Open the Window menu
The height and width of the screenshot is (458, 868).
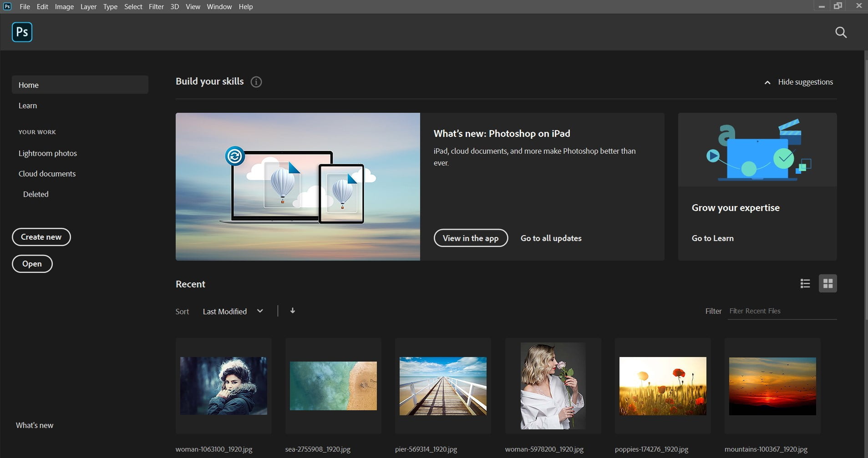[219, 6]
